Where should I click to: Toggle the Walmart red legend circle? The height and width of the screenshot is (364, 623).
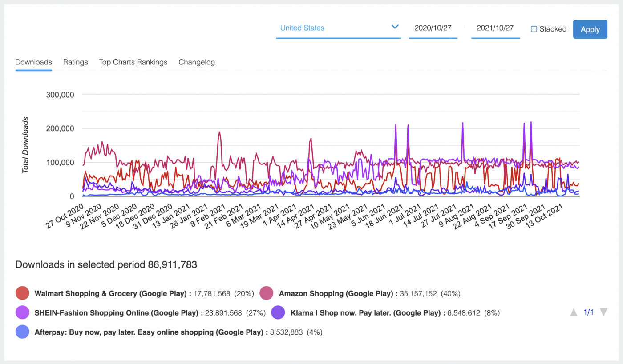[22, 293]
